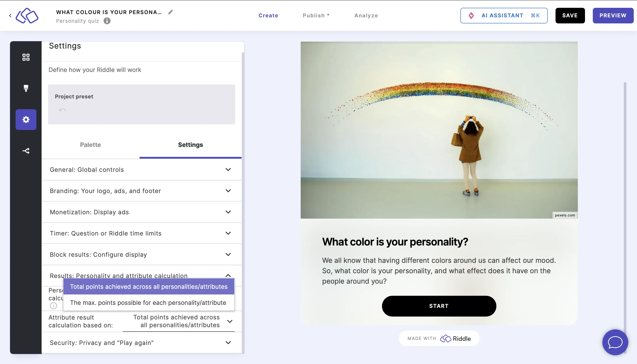Screen dimensions: 637x364
Task: Click the grid/dashboard icon in sidebar
Action: click(26, 57)
